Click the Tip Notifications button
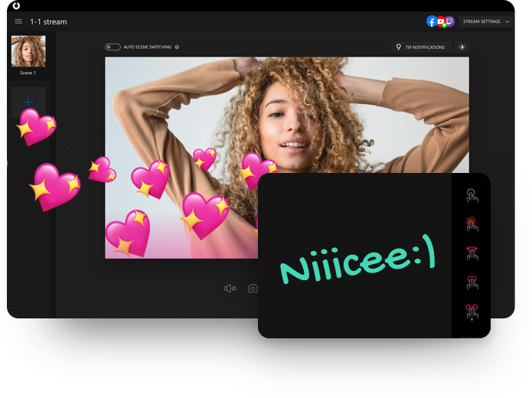Image resolution: width=532 pixels, height=398 pixels. click(x=419, y=47)
